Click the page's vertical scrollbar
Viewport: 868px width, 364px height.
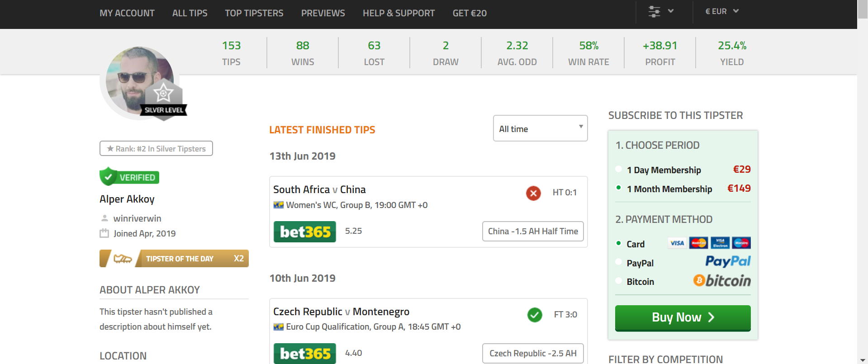pyautogui.click(x=863, y=181)
